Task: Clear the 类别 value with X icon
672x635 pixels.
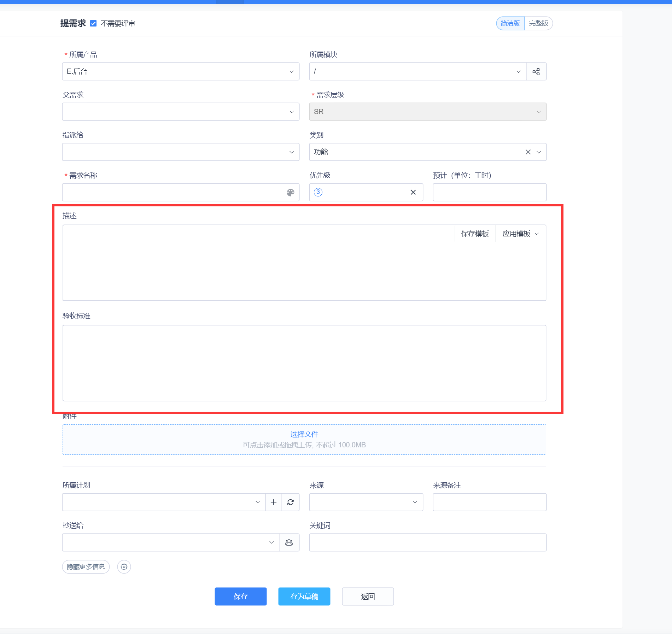Action: pyautogui.click(x=528, y=152)
